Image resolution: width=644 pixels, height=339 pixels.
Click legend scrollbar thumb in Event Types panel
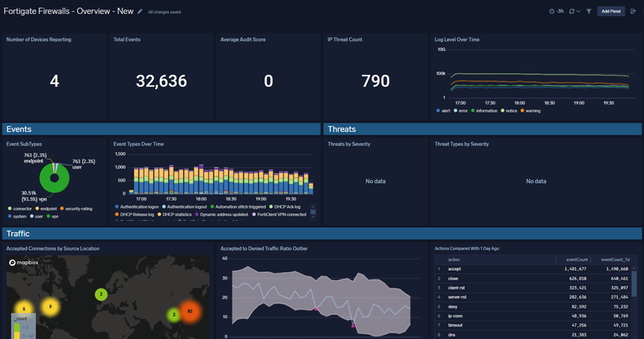pyautogui.click(x=313, y=212)
